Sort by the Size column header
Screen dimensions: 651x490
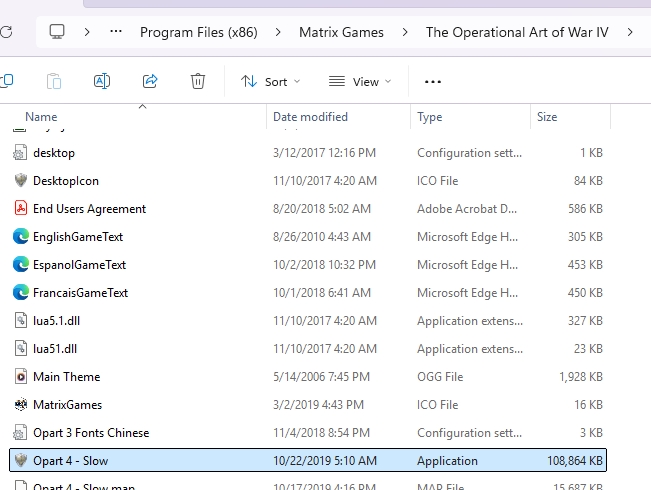point(547,117)
